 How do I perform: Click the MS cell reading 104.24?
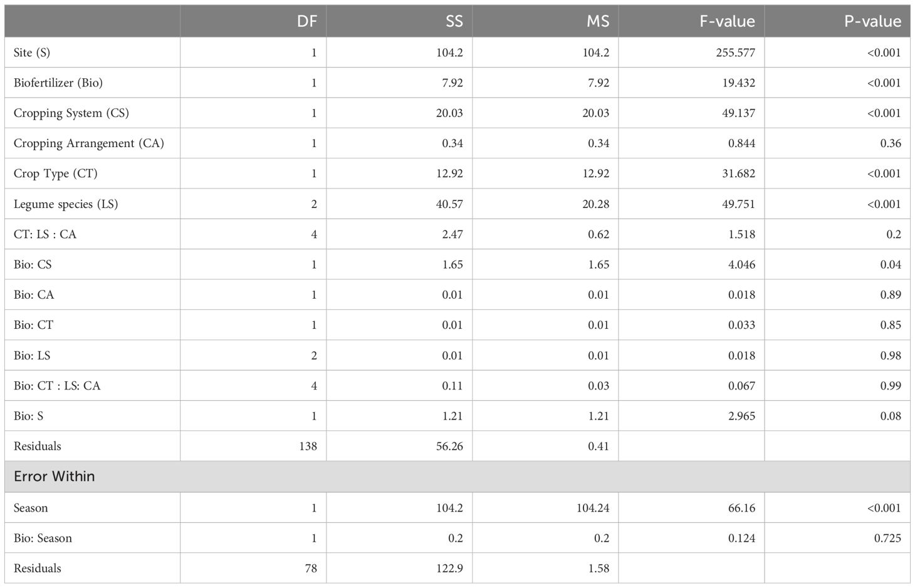tap(592, 508)
